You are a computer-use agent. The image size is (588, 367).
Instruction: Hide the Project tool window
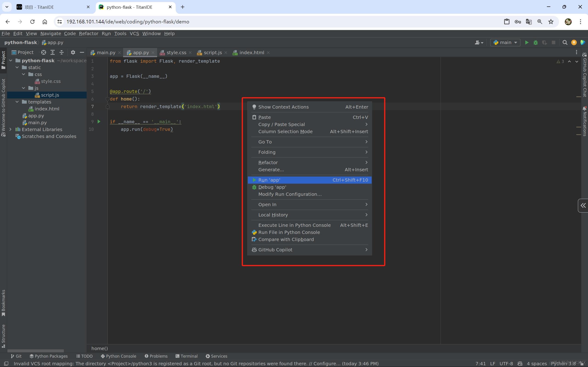(x=82, y=52)
